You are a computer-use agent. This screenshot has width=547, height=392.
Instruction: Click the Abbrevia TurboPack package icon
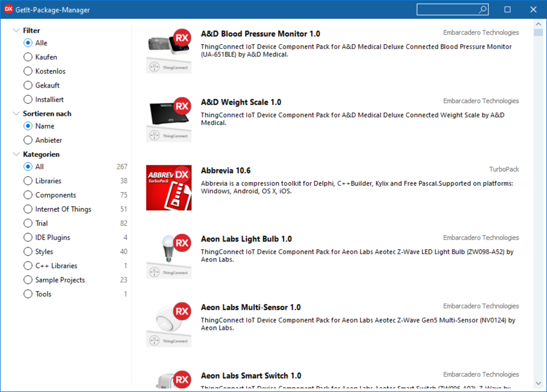pyautogui.click(x=169, y=187)
